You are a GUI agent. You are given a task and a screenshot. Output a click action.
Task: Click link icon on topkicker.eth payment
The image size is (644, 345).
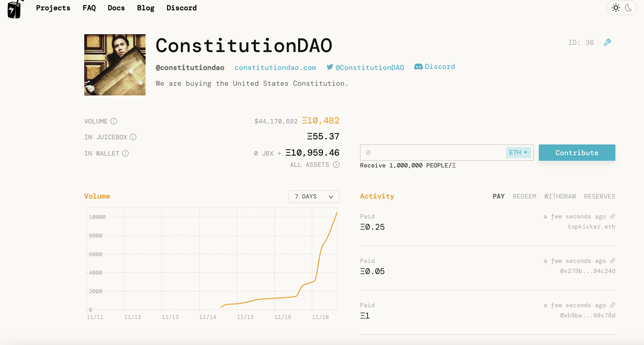pyautogui.click(x=613, y=216)
